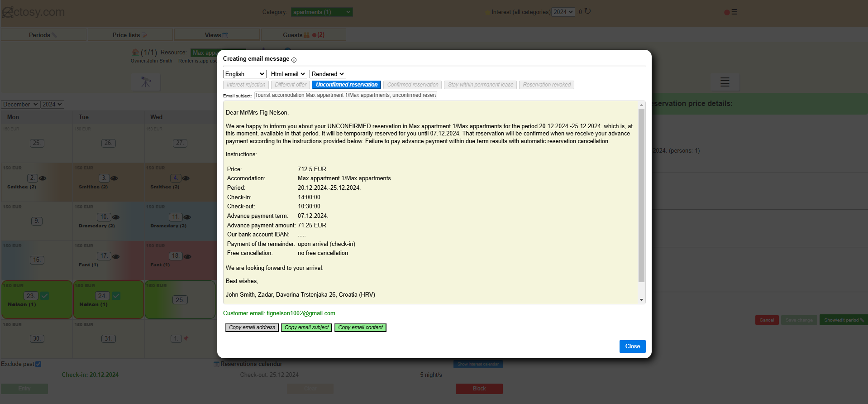The height and width of the screenshot is (404, 868).
Task: Toggle the checkmark on day 23 Nelson
Action: 45,296
